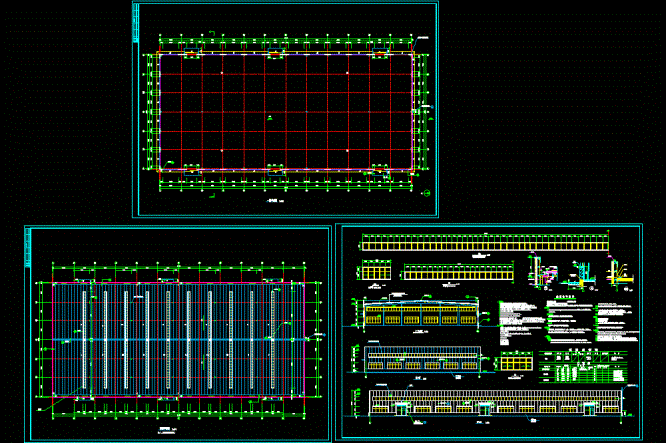The image size is (666, 443).
Task: Click the title text below the top floor plan
Action: tap(275, 201)
